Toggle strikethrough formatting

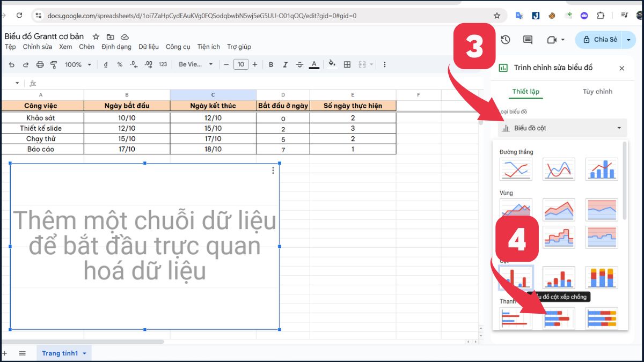coord(299,64)
